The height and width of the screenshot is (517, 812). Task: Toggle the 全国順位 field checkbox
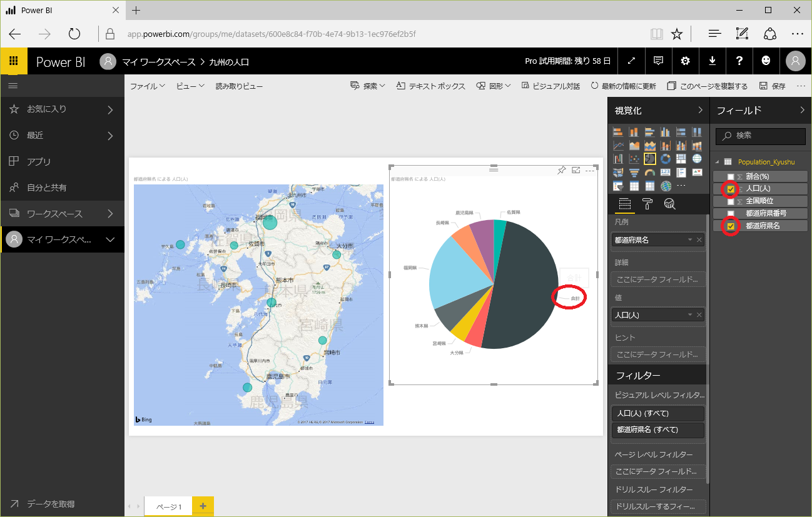(731, 201)
